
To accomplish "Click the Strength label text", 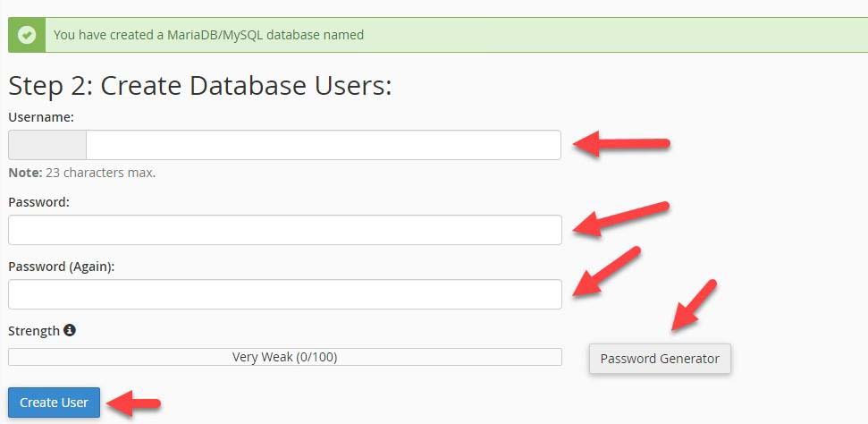I will pyautogui.click(x=34, y=331).
